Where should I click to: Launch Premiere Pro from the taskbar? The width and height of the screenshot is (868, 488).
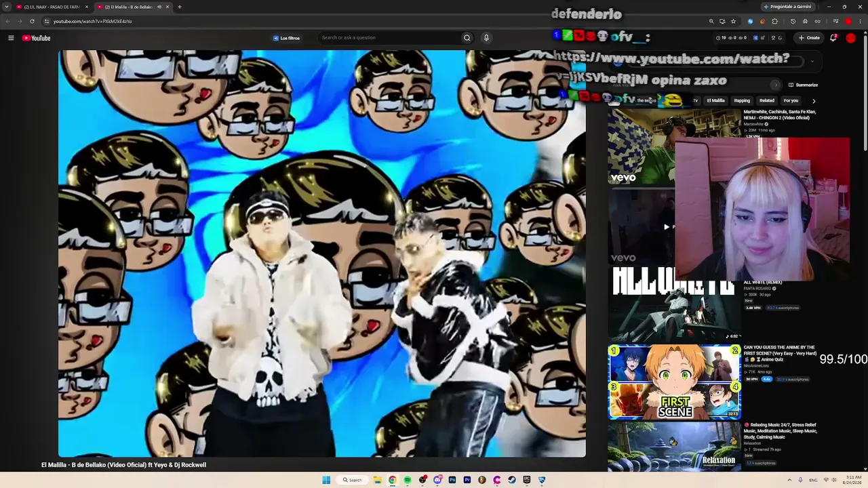click(467, 480)
